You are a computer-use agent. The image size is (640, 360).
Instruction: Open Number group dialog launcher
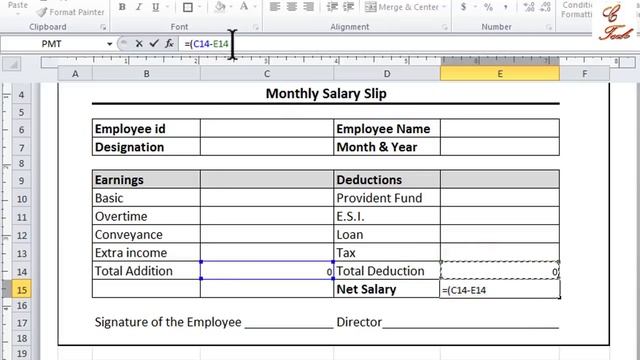[549, 27]
